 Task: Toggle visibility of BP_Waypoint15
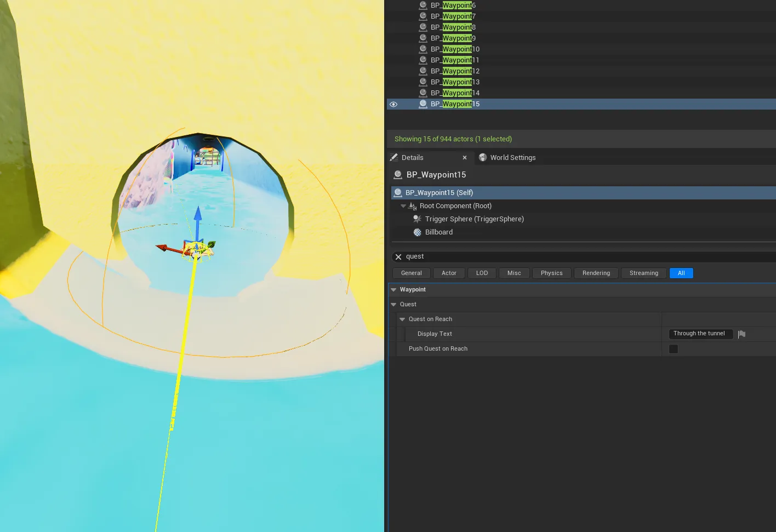[393, 104]
